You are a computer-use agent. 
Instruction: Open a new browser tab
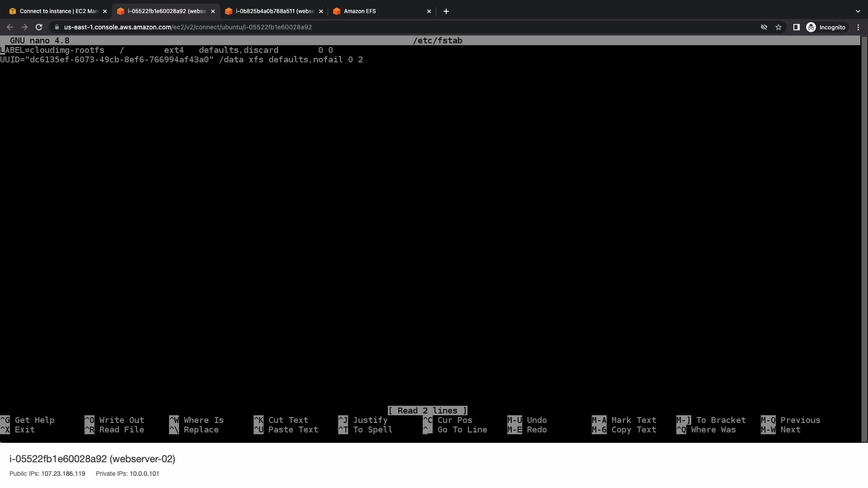pos(446,11)
